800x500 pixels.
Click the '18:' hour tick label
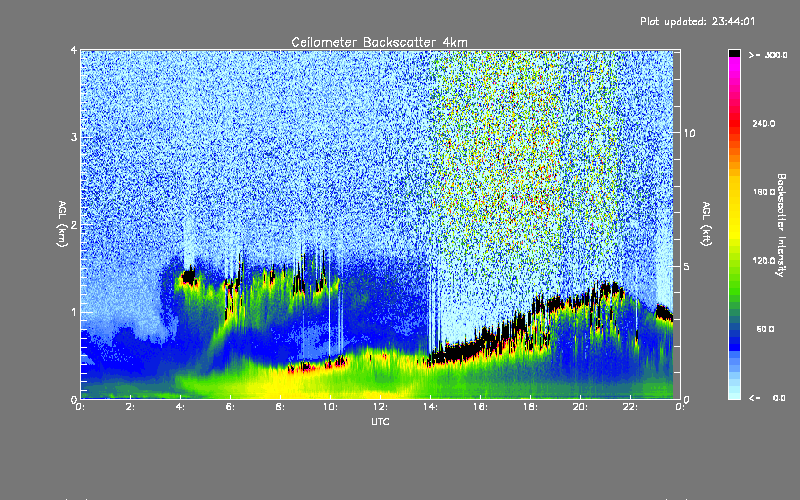click(x=531, y=407)
